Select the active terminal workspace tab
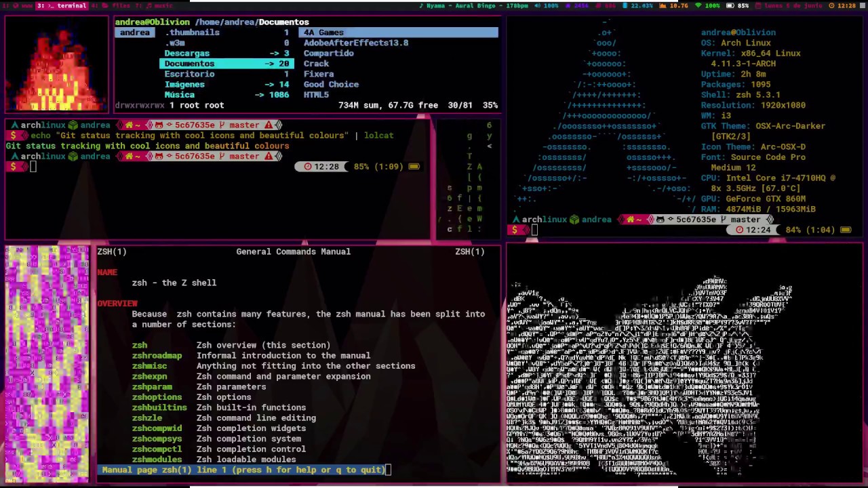 [x=62, y=5]
